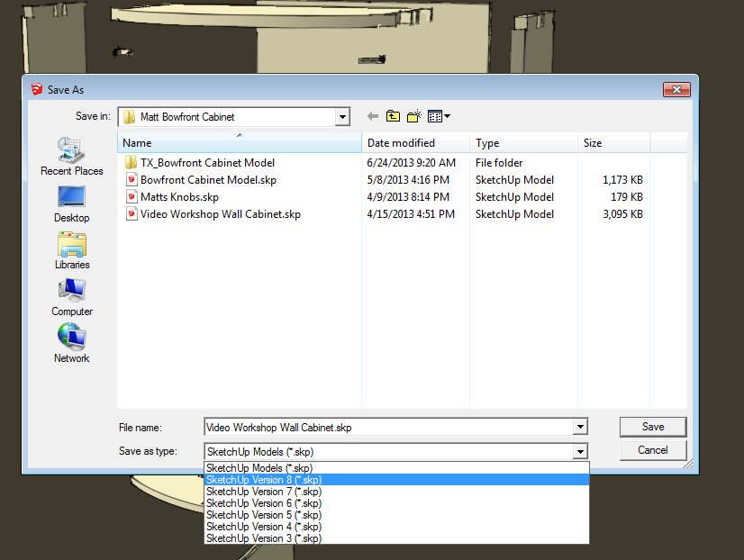Select the TX_Bowfront Cabinet Model folder name

click(x=207, y=163)
